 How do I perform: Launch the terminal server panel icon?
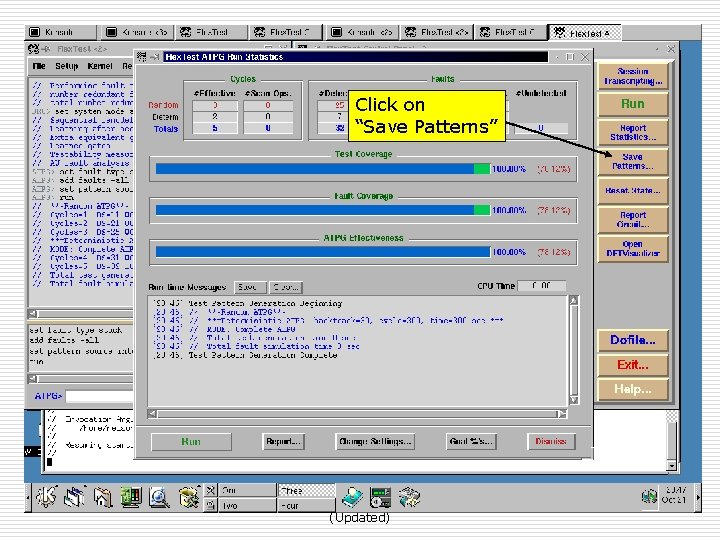pyautogui.click(x=380, y=498)
